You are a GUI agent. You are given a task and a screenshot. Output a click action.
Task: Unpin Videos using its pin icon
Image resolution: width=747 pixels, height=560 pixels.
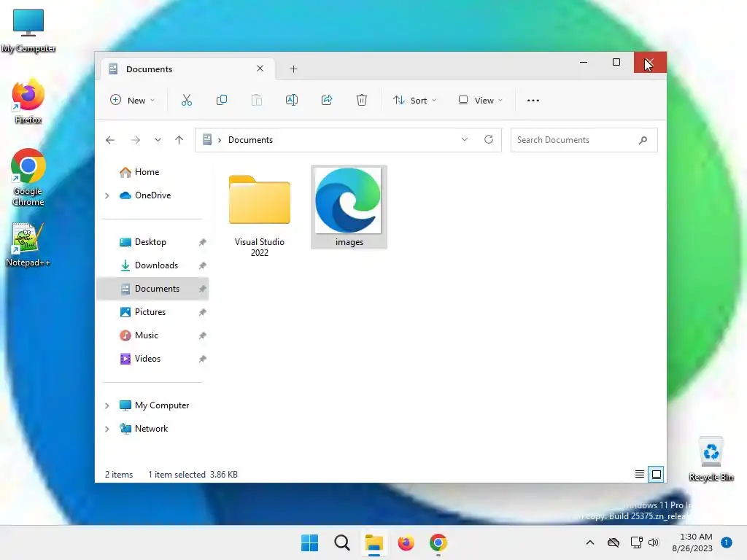203,359
